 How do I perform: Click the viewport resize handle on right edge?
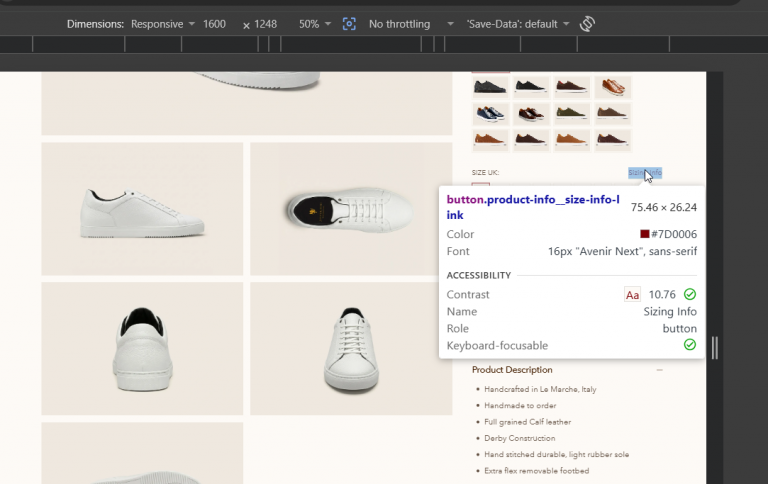tap(715, 348)
